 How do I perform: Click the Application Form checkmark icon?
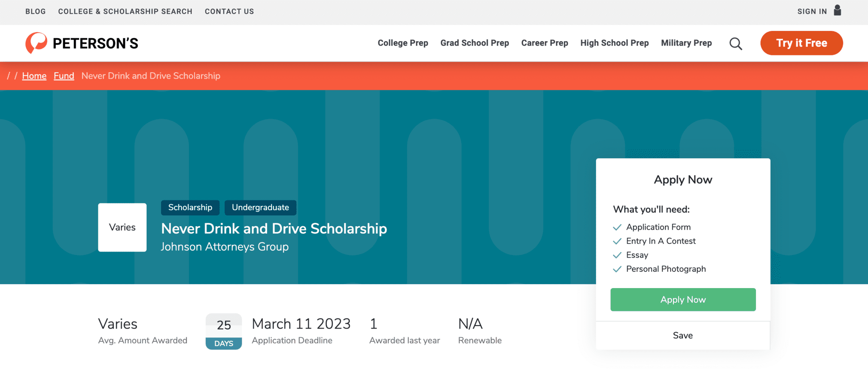[x=617, y=227]
